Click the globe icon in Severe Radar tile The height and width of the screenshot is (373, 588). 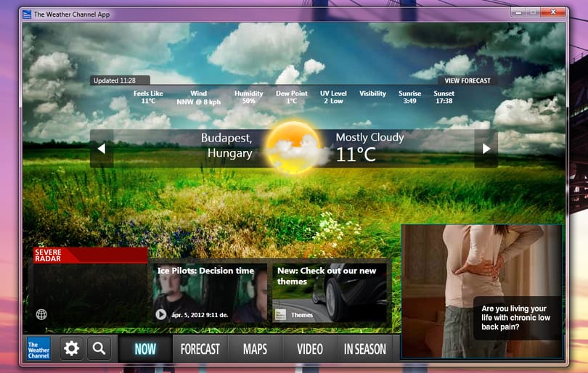(41, 314)
